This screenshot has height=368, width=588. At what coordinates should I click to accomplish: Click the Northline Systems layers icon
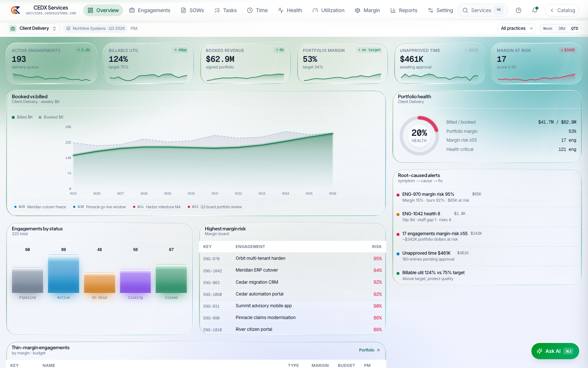click(68, 28)
